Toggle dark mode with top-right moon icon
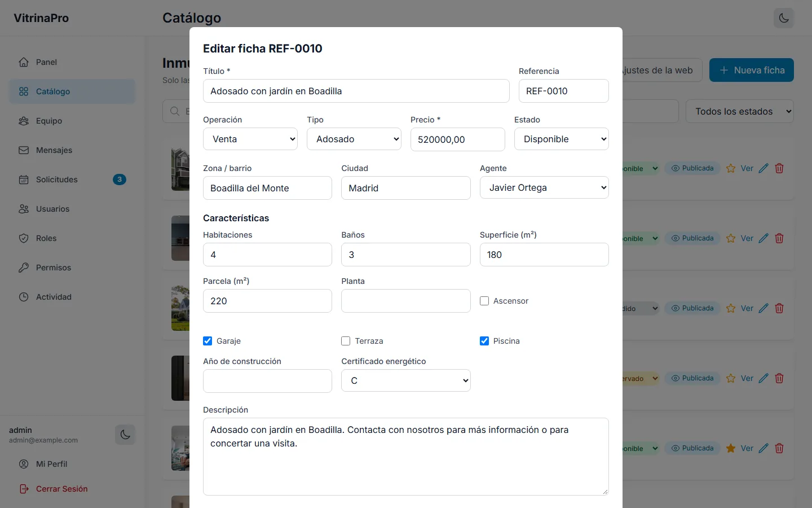The width and height of the screenshot is (812, 508). point(784,18)
